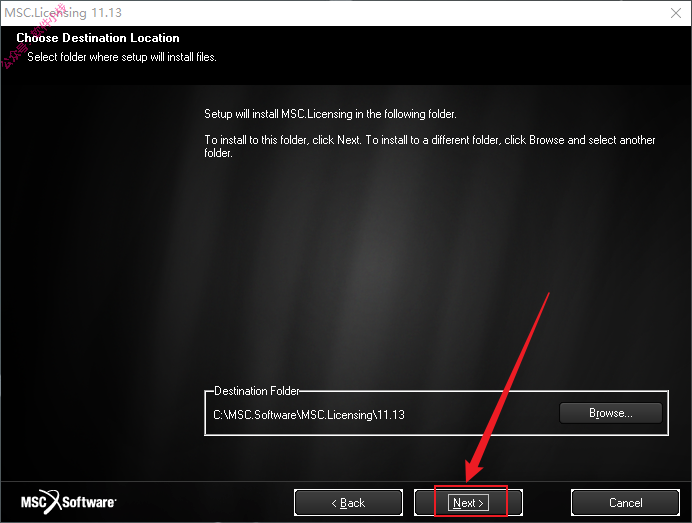
Task: Close the MSC.Licensing 11.13 window
Action: 676,13
